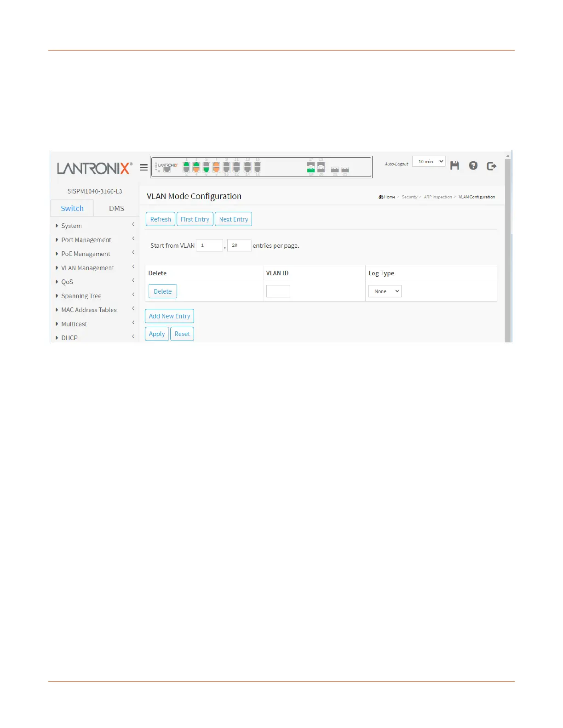Toggle the hamburger menu icon
This screenshot has width=563, height=728.
click(x=144, y=168)
